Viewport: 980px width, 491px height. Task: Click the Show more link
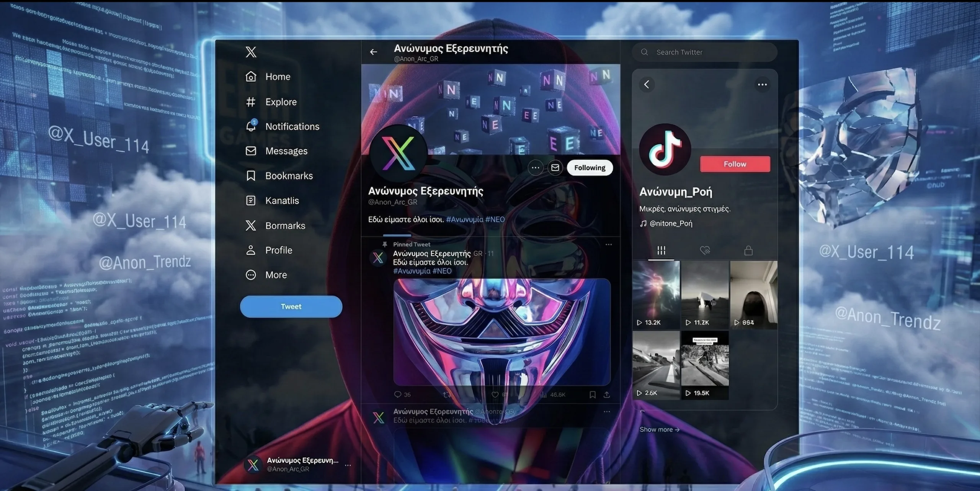[x=659, y=430]
